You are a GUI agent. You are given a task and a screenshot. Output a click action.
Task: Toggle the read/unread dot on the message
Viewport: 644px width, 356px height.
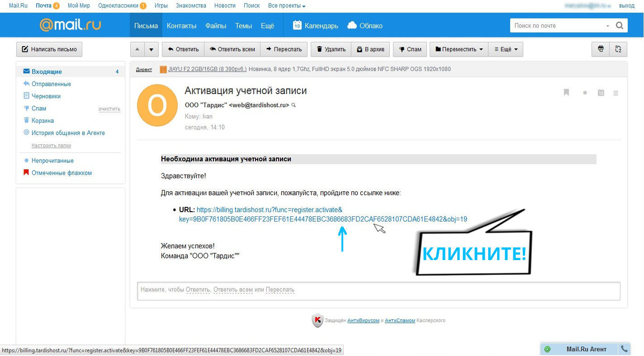tap(585, 93)
